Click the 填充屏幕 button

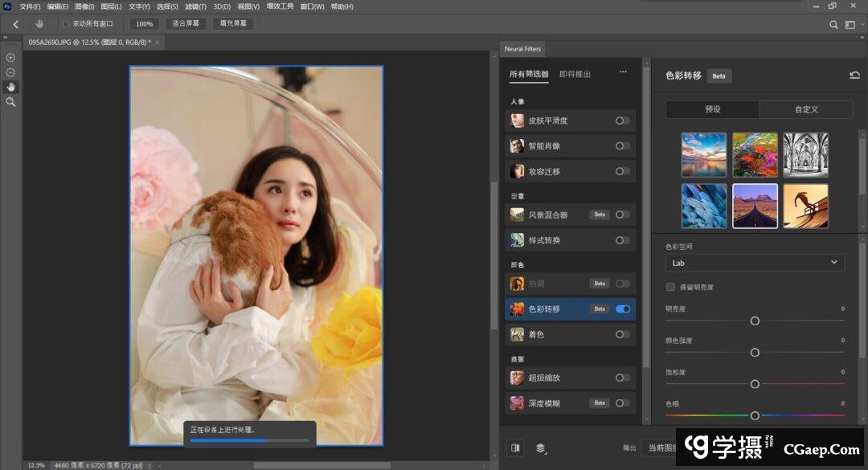pyautogui.click(x=233, y=24)
